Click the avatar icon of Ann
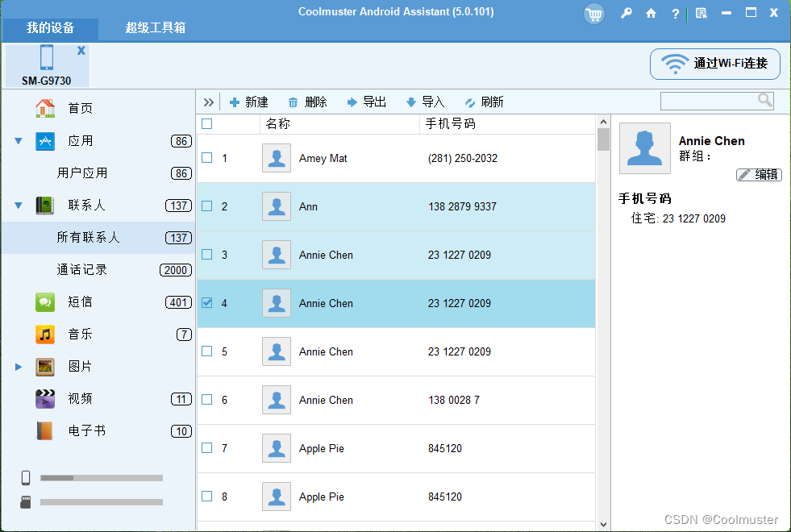The height and width of the screenshot is (532, 791). click(277, 206)
